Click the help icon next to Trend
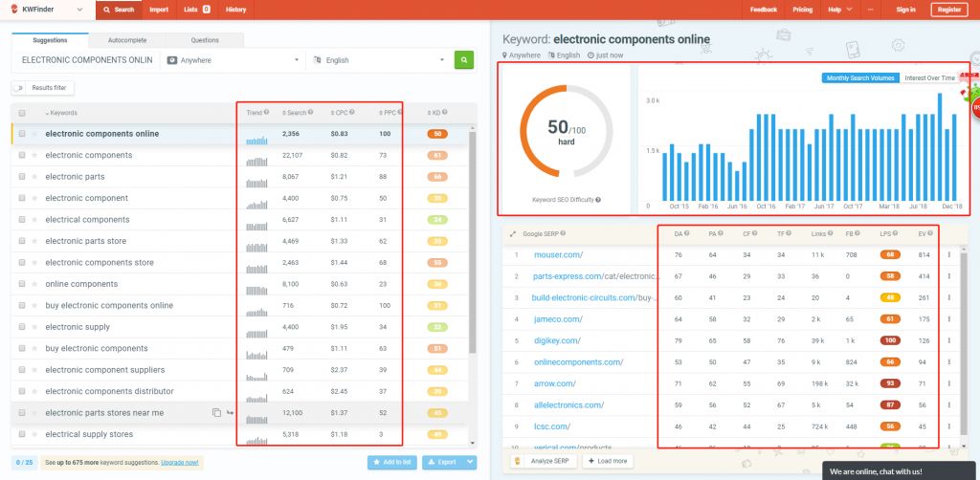980x480 pixels. 267,113
